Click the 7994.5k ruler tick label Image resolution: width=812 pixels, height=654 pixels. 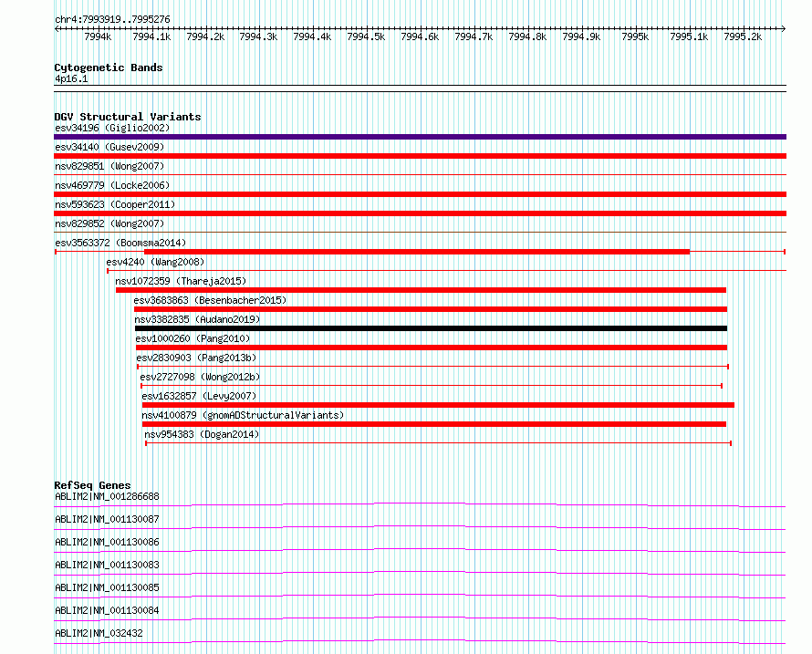pyautogui.click(x=366, y=36)
